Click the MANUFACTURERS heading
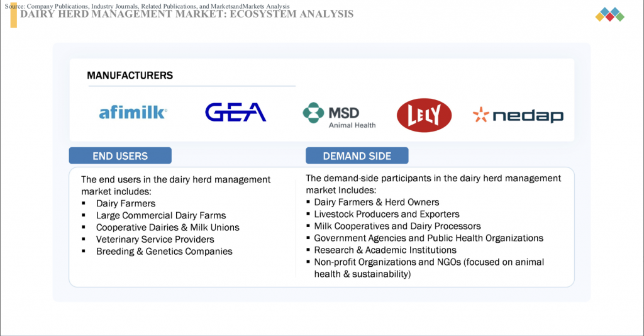644x336 pixels. [x=130, y=76]
